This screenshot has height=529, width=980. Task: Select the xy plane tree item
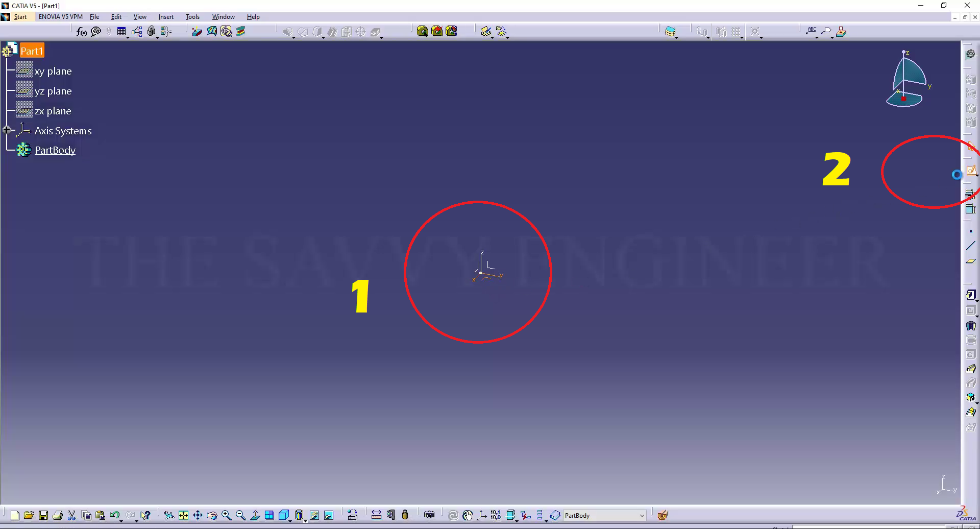click(x=53, y=71)
